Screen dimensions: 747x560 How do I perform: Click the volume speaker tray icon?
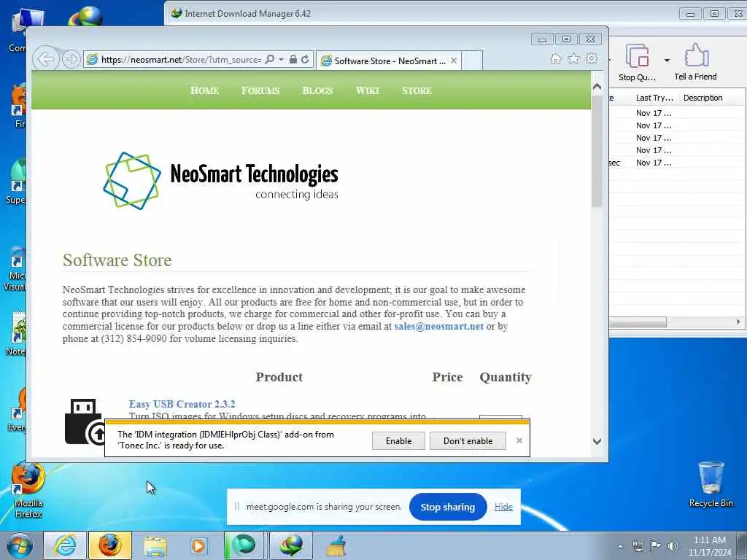(x=673, y=546)
